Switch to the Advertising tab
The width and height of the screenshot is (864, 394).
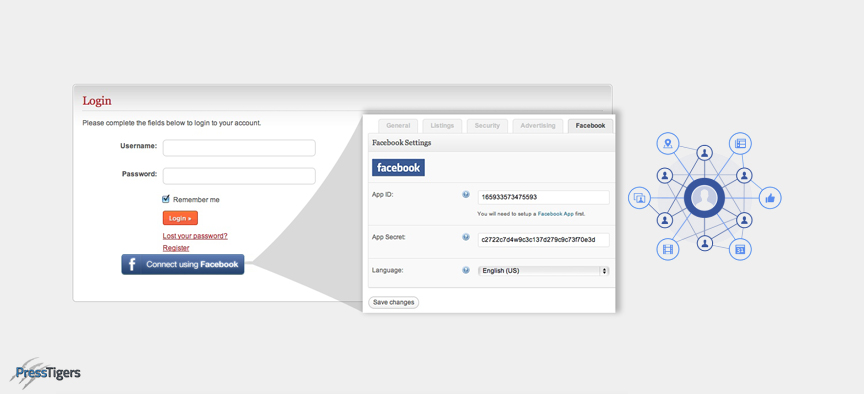coord(538,126)
